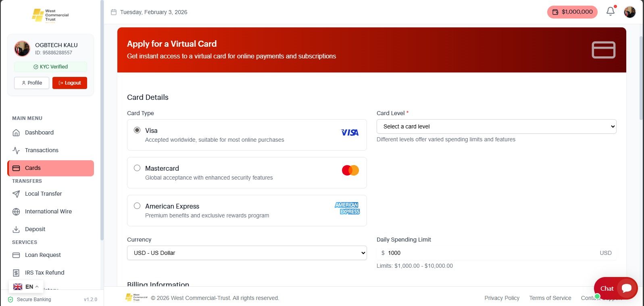The image size is (644, 306).
Task: Click the calendar icon beside the date
Action: [x=114, y=12]
